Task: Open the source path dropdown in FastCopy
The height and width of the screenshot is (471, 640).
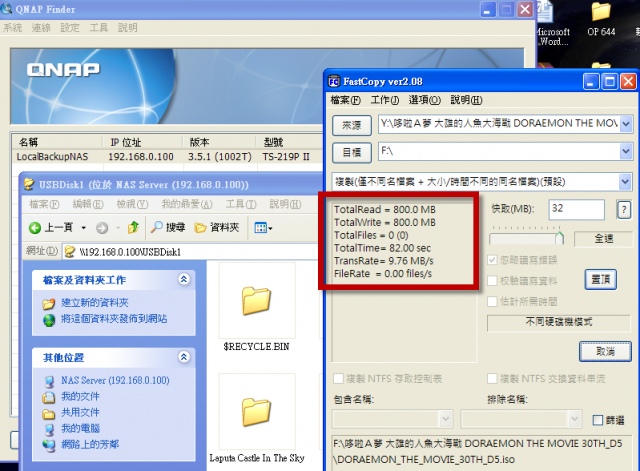Action: pyautogui.click(x=626, y=124)
